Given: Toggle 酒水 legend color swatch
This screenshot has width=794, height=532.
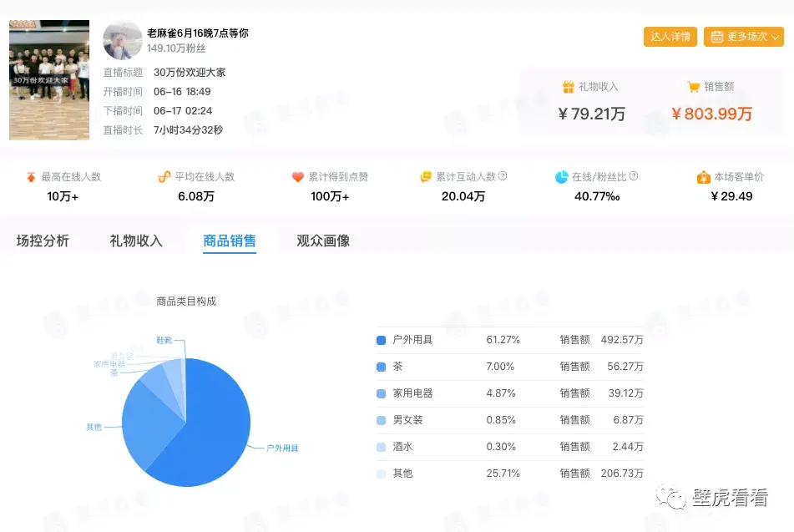Looking at the screenshot, I should (x=382, y=447).
